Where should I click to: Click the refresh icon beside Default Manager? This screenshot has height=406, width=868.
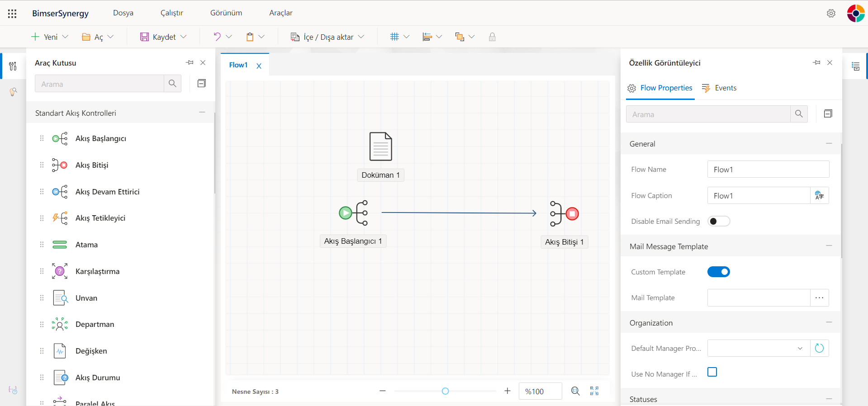tap(819, 348)
